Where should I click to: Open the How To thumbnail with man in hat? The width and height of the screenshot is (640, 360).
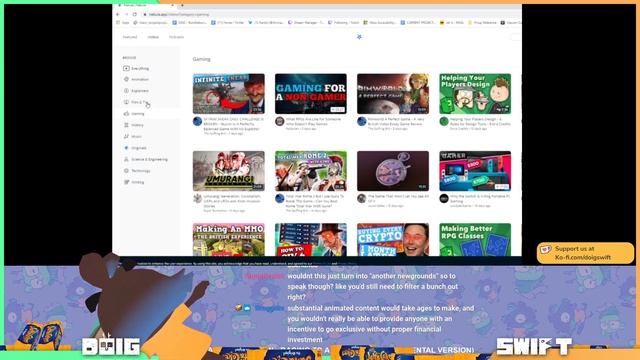(x=311, y=240)
